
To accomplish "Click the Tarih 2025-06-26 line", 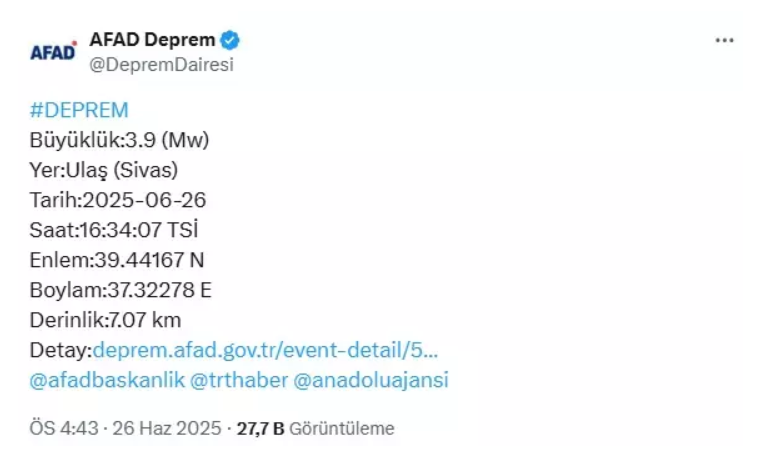I will tap(118, 200).
